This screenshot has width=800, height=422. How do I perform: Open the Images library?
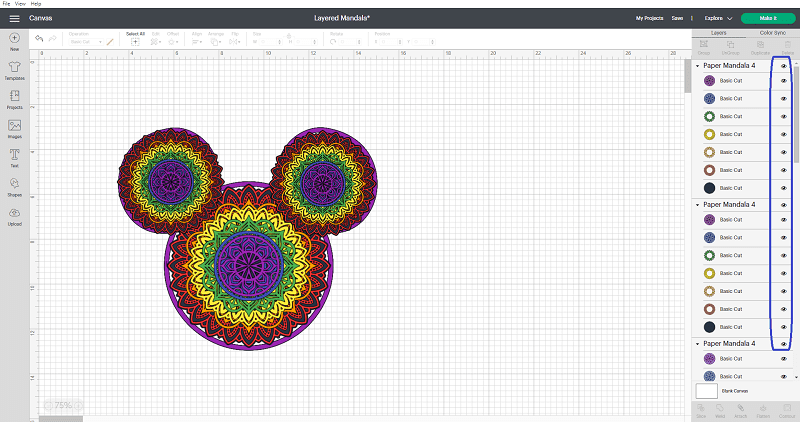(14, 129)
